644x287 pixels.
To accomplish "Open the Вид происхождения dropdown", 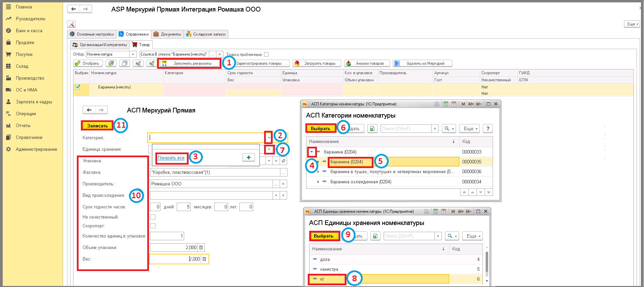I will coord(276,196).
